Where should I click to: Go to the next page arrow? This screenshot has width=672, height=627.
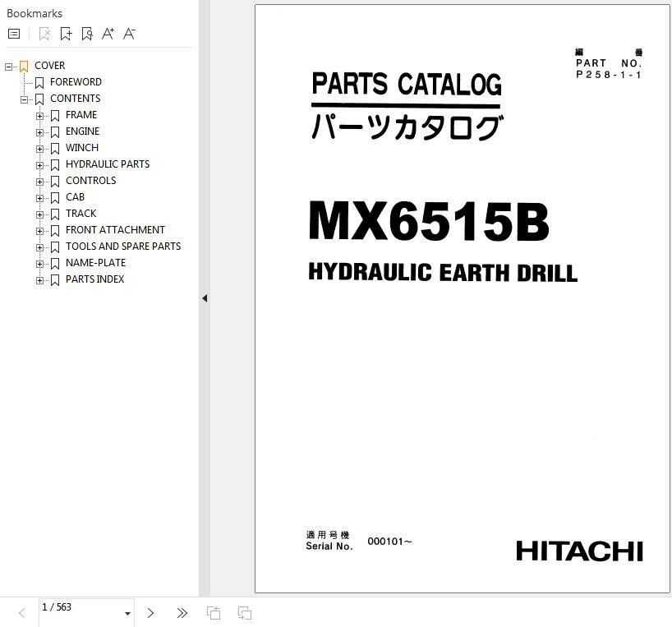click(150, 613)
